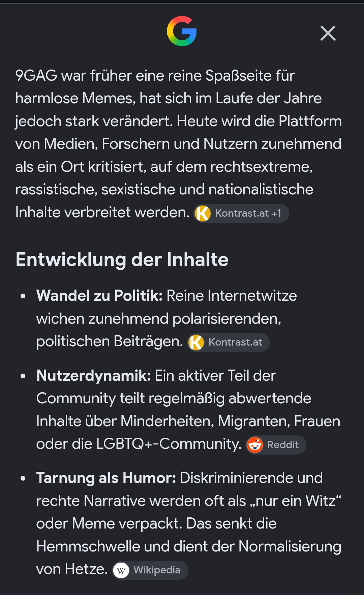Tap the bold 'Wandel zu Politik:' label
The width and height of the screenshot is (364, 595).
tap(99, 296)
